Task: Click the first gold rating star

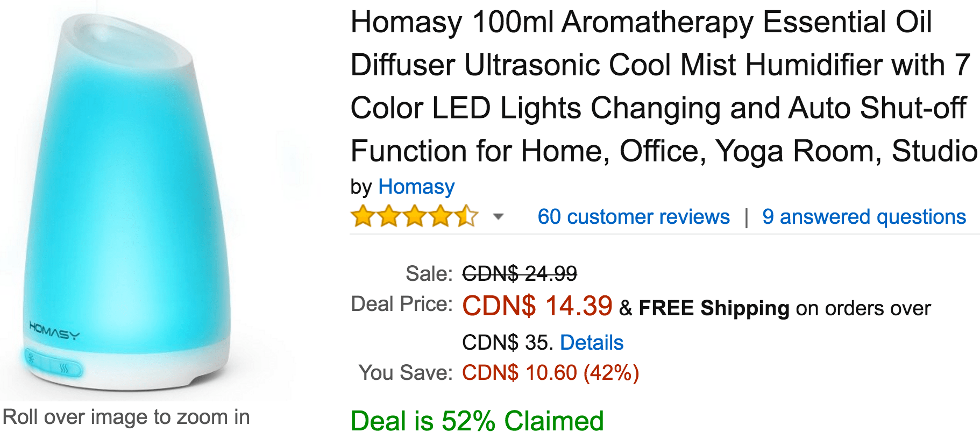Action: coord(363,216)
